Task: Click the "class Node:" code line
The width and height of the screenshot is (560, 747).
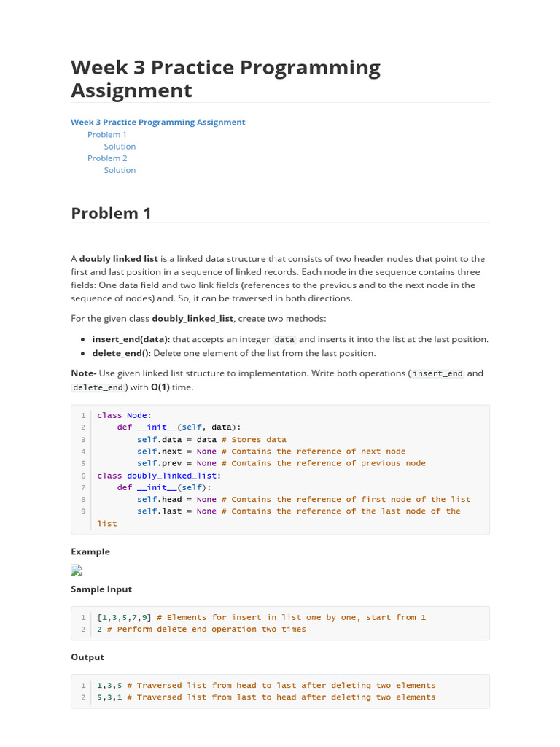Action: pyautogui.click(x=124, y=415)
